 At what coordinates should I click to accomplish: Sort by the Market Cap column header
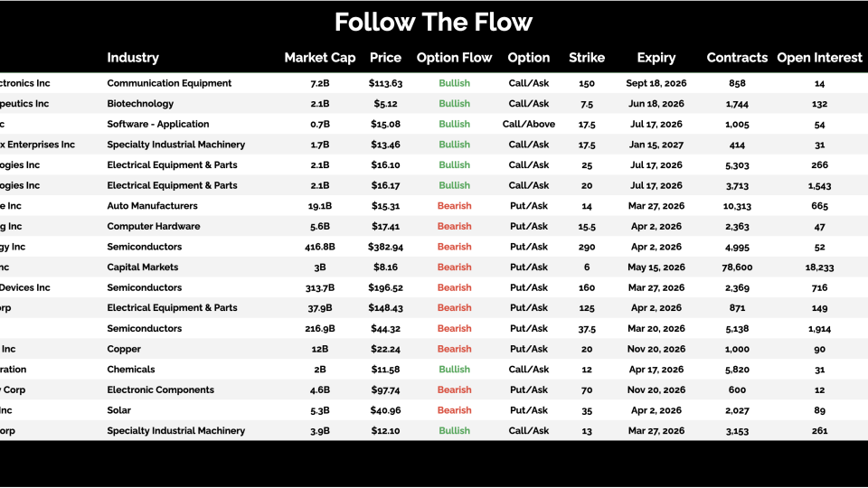click(x=320, y=58)
